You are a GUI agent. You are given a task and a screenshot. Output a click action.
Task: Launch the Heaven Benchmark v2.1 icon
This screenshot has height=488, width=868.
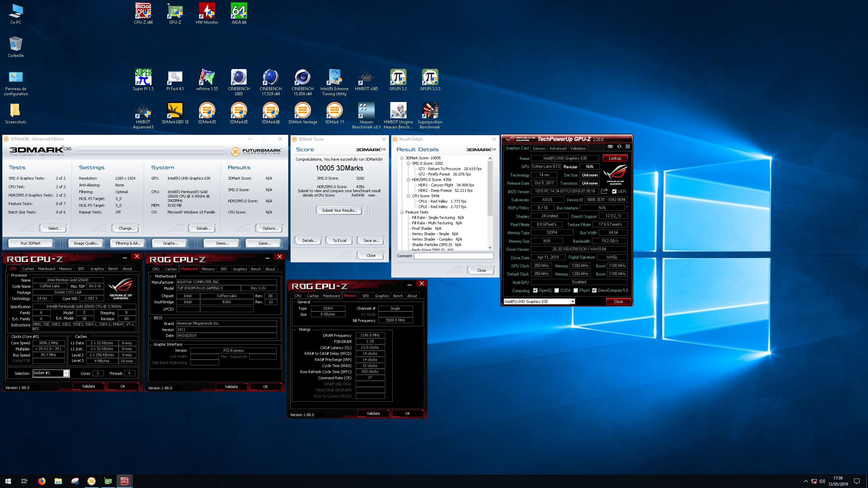tap(366, 116)
